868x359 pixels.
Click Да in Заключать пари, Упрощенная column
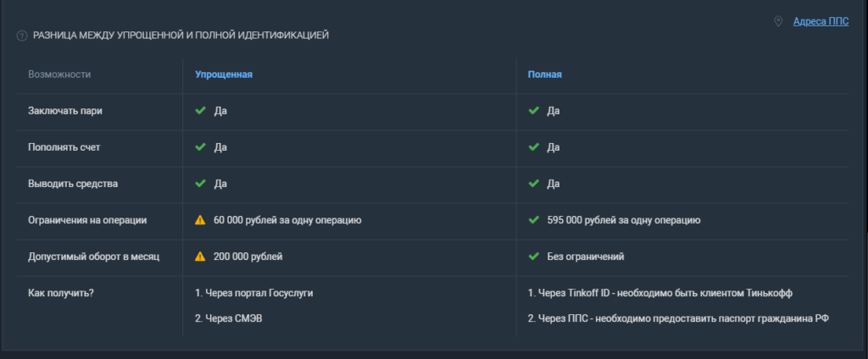click(221, 111)
